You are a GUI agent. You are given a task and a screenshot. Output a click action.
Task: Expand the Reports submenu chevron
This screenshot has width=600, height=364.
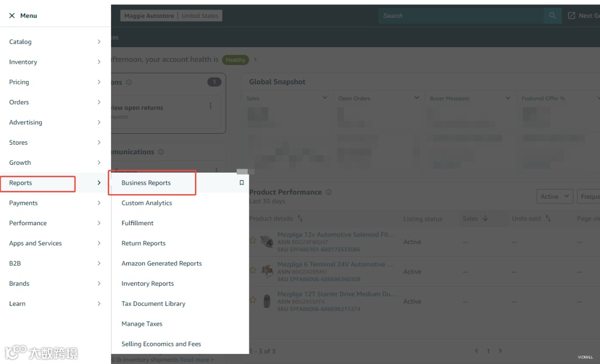(x=99, y=183)
